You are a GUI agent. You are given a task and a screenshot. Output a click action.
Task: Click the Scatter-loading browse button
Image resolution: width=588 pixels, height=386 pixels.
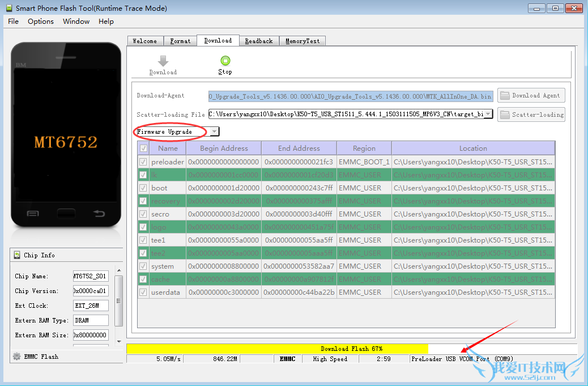[531, 114]
